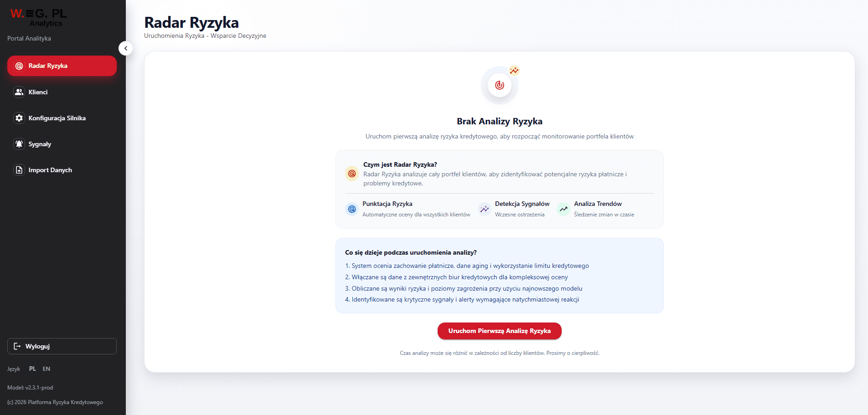Click the orange icon beside Czym jest Radar Ryzyka
868x415 pixels.
[352, 174]
